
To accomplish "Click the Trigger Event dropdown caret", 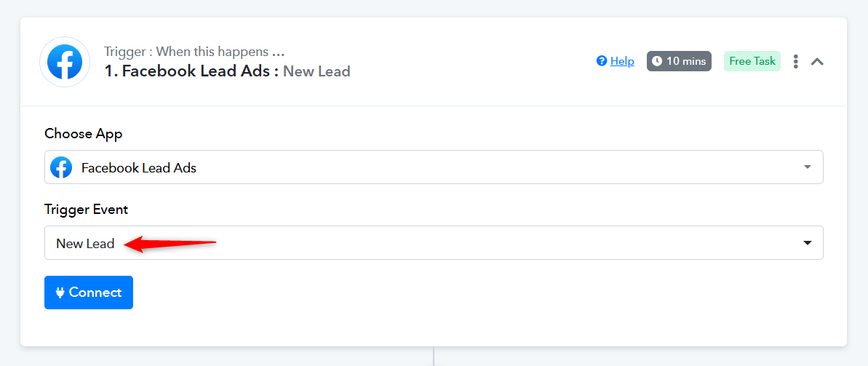I will (x=807, y=243).
